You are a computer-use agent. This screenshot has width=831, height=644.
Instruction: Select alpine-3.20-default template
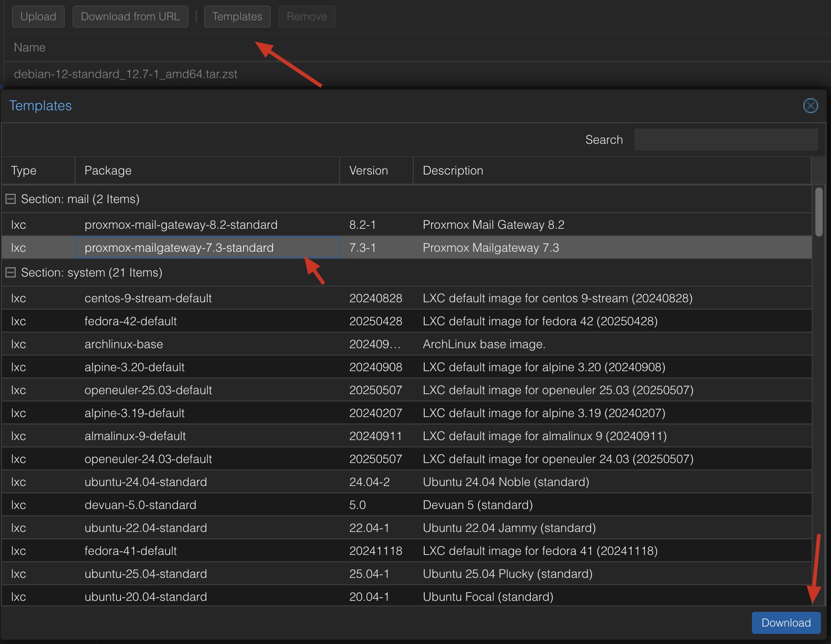coord(407,367)
